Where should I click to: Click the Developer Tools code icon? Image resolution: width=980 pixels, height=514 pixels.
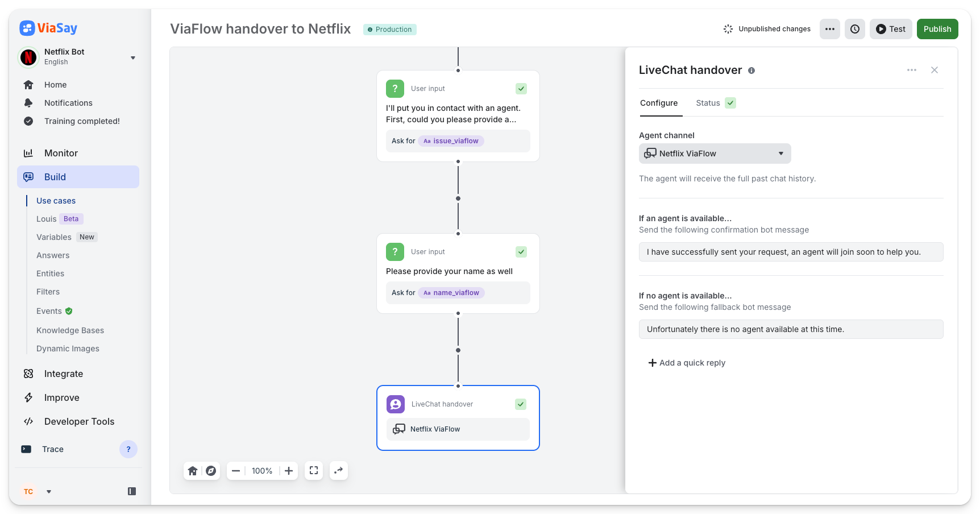(x=28, y=421)
